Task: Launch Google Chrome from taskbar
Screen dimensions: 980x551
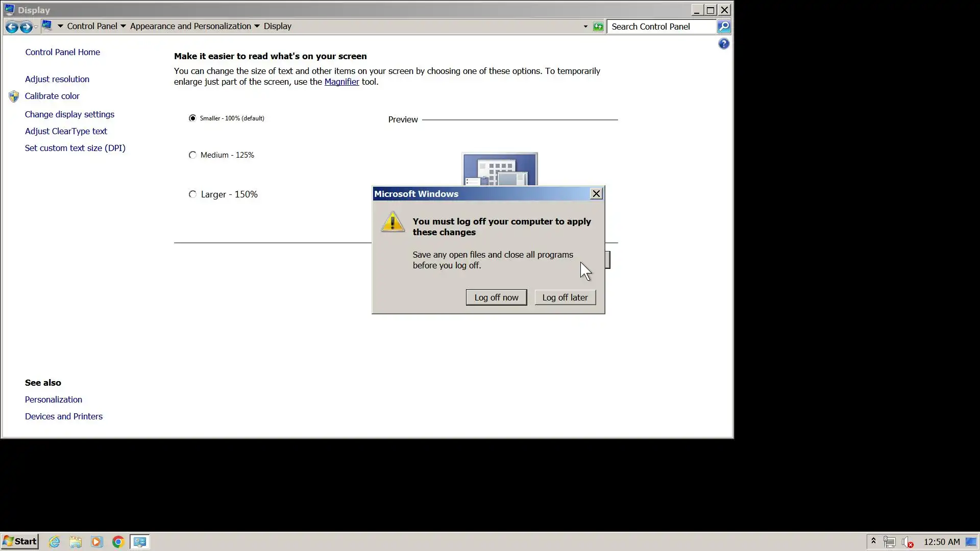Action: (118, 542)
